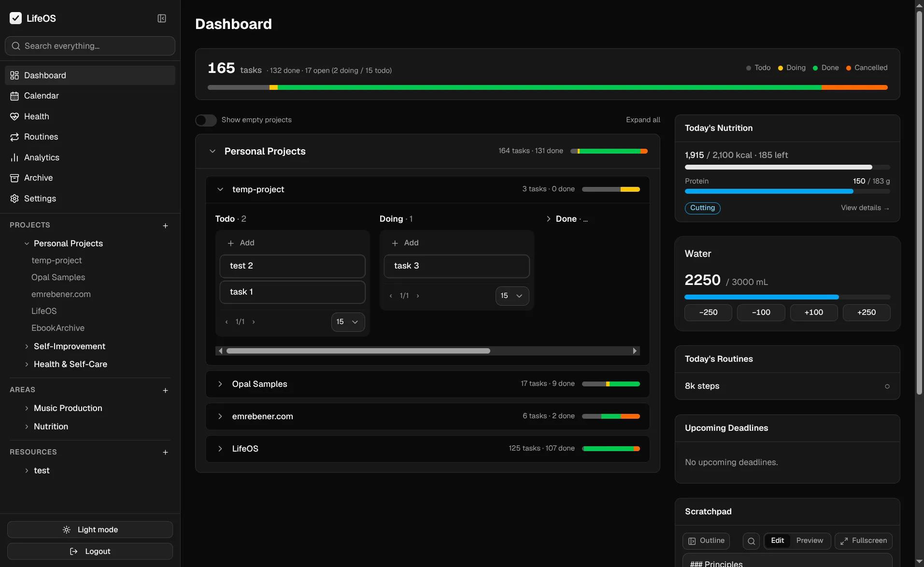924x567 pixels.
Task: Click the LifeOS checkmark logo icon
Action: (x=15, y=18)
